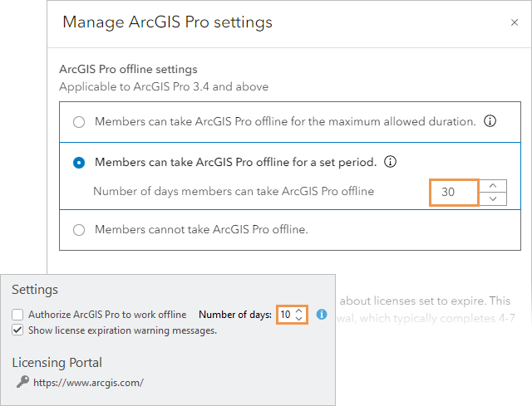Select the maximum allowed duration offline option
This screenshot has height=406, width=532.
[79, 122]
